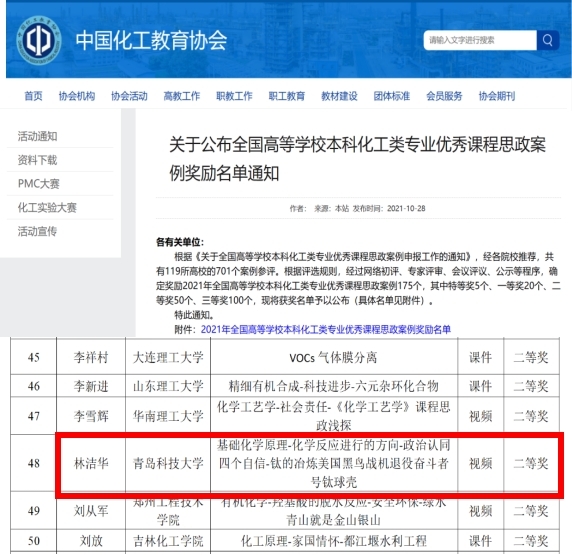
Task: Select PMC大赛 in the sidebar
Action: pos(39,184)
